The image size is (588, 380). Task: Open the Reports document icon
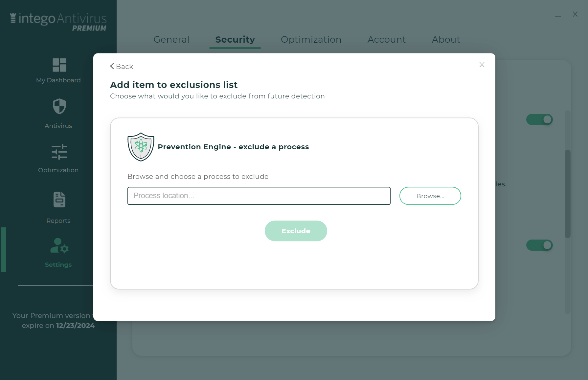[59, 200]
